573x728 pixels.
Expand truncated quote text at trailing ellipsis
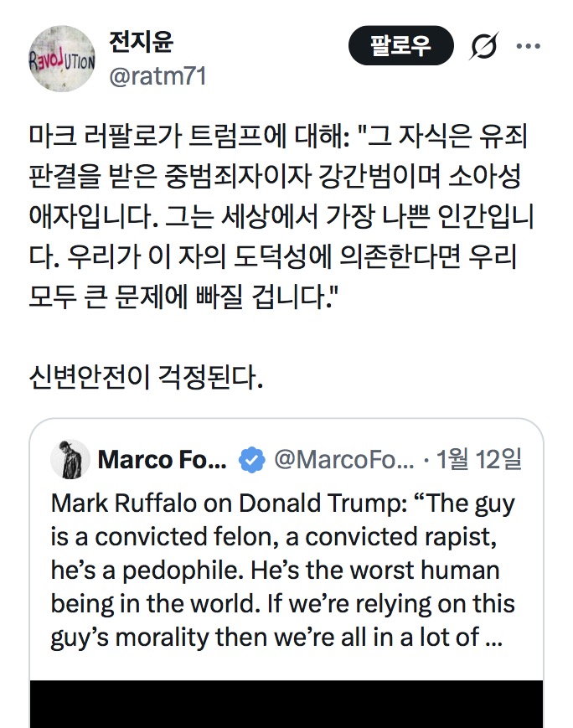(493, 637)
